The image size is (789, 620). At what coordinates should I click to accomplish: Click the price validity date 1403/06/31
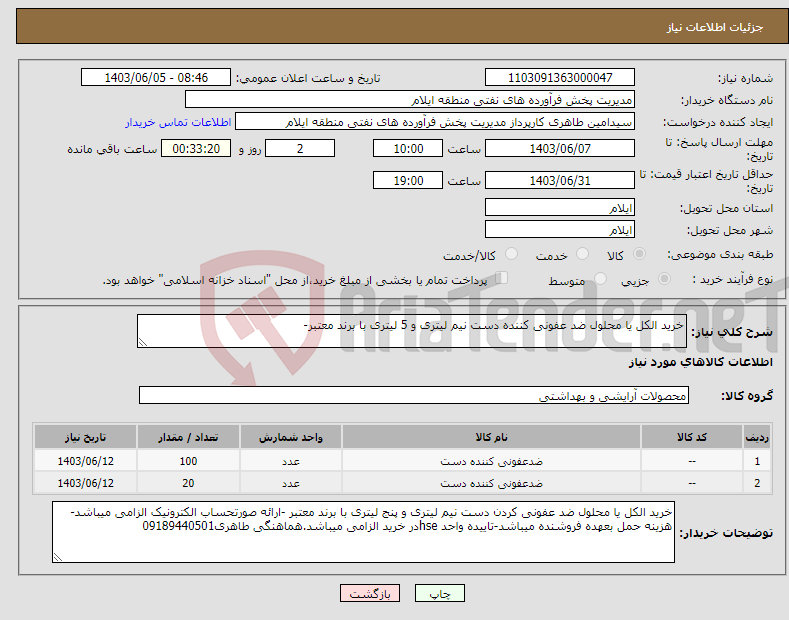click(x=560, y=180)
